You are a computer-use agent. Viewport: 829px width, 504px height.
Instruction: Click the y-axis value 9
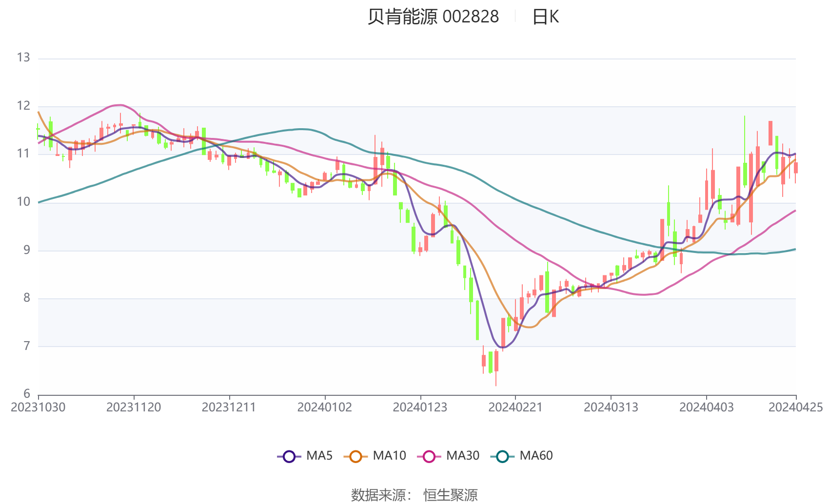[x=27, y=250]
